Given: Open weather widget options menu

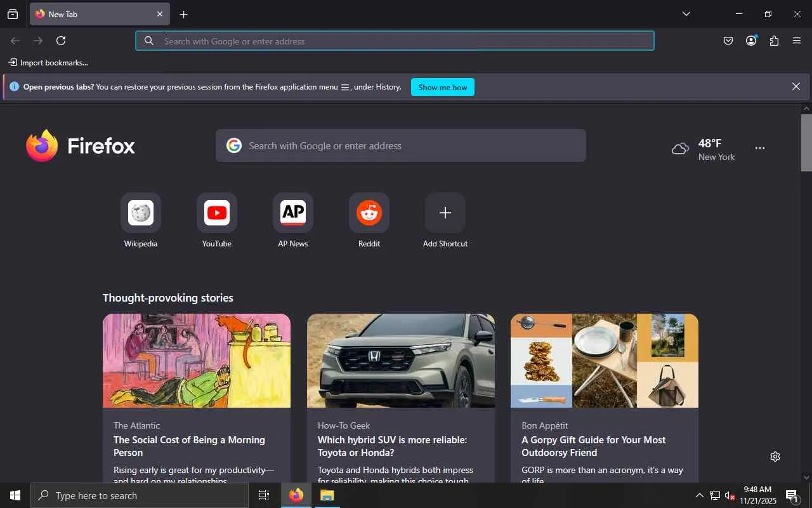Looking at the screenshot, I should click(760, 148).
